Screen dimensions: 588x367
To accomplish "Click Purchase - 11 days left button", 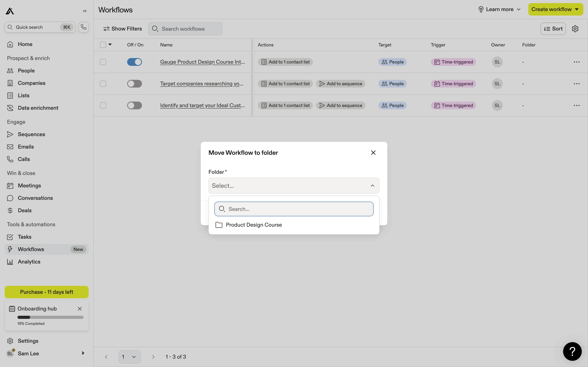I will (47, 292).
